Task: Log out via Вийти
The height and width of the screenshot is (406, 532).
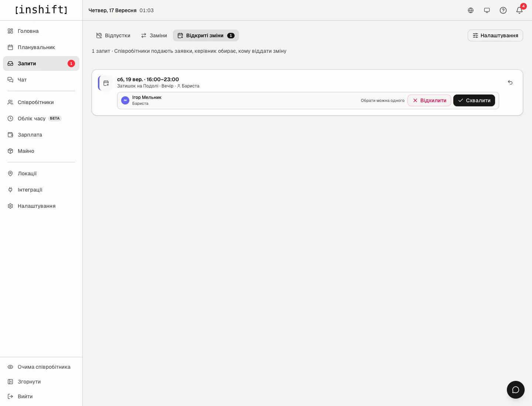Action: coord(41,396)
